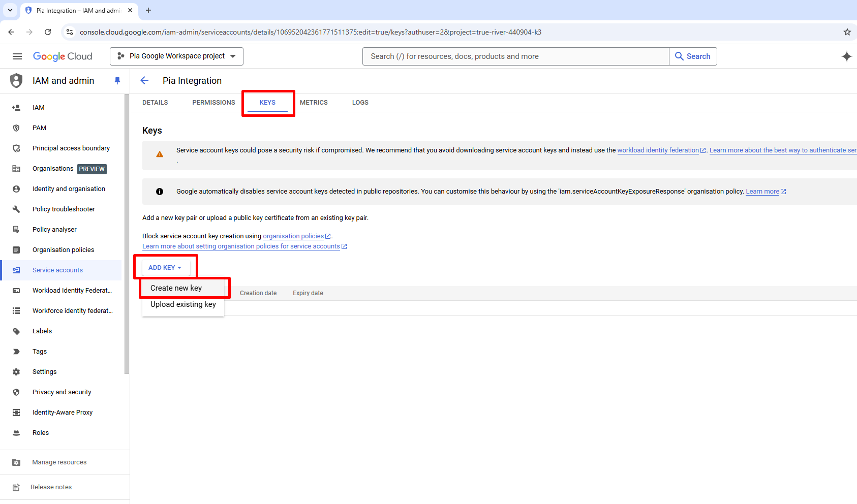Click the blue Search button
857x504 pixels.
pyautogui.click(x=693, y=56)
